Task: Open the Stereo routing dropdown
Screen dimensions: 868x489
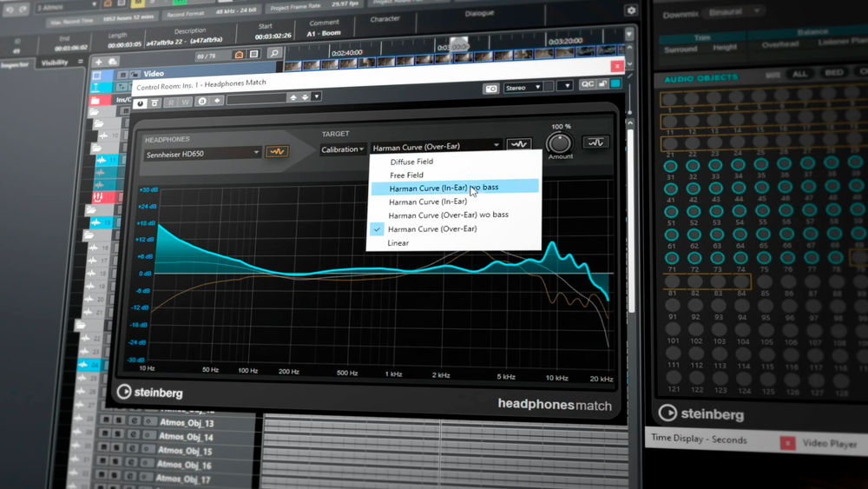Action: pos(524,87)
